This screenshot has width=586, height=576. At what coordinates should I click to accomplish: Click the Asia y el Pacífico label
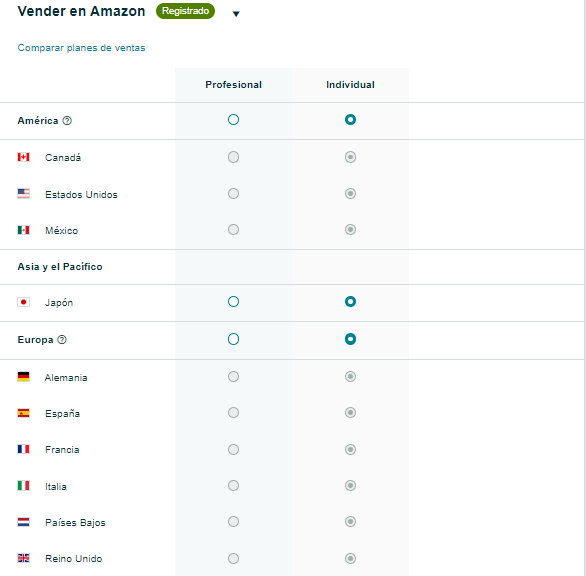60,267
